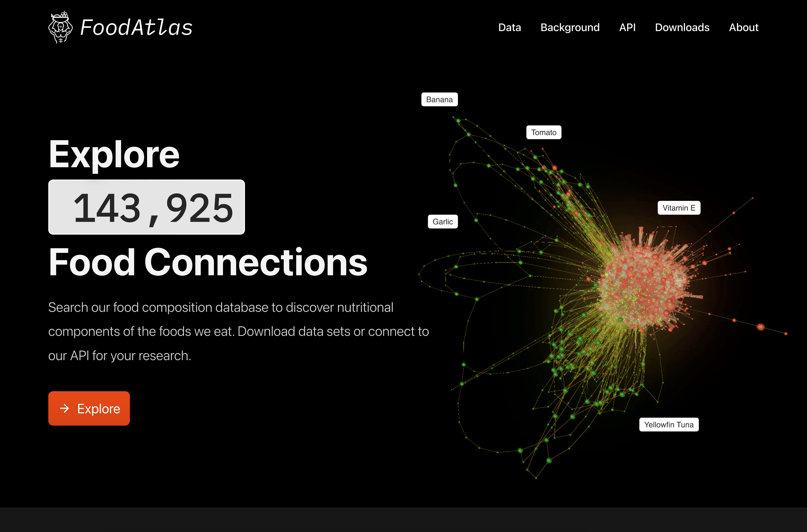Image resolution: width=807 pixels, height=532 pixels.
Task: Select the Tomato node label
Action: click(543, 132)
